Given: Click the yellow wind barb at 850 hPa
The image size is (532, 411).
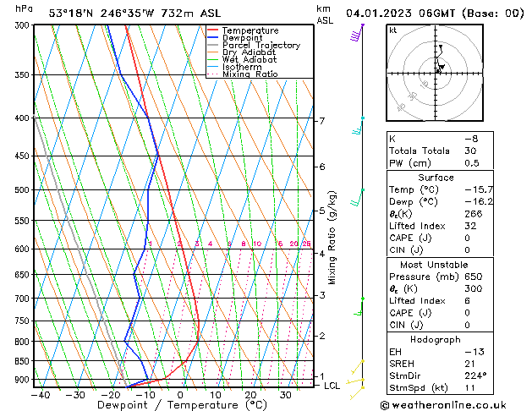Looking at the screenshot, I should click(357, 367).
